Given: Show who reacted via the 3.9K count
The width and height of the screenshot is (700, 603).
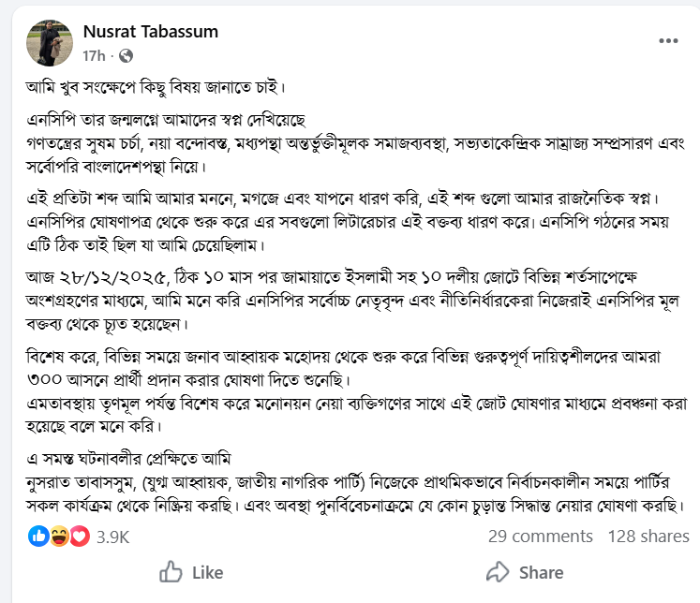Looking at the screenshot, I should click(x=112, y=537).
